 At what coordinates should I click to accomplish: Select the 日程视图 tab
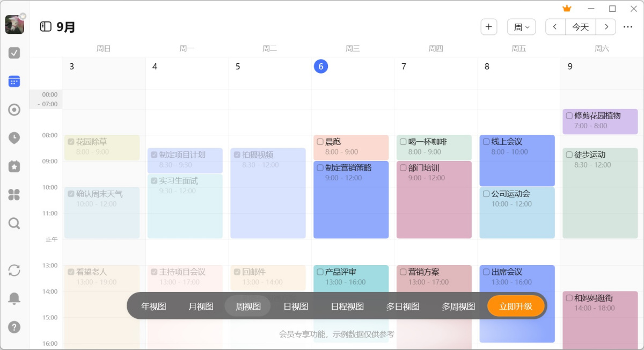click(347, 307)
